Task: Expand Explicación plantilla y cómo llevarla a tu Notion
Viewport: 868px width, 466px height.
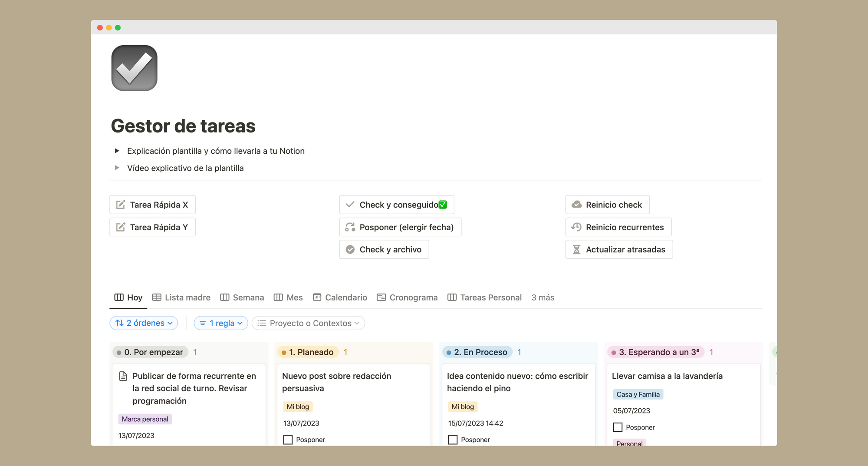Action: 117,151
